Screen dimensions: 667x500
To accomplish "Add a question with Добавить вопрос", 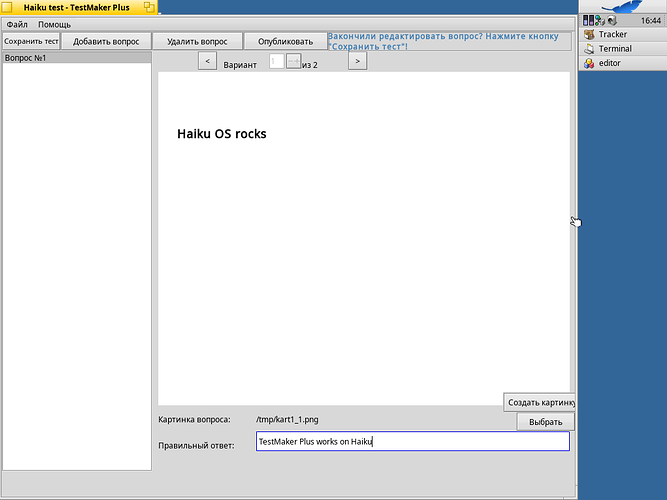I will [x=106, y=41].
